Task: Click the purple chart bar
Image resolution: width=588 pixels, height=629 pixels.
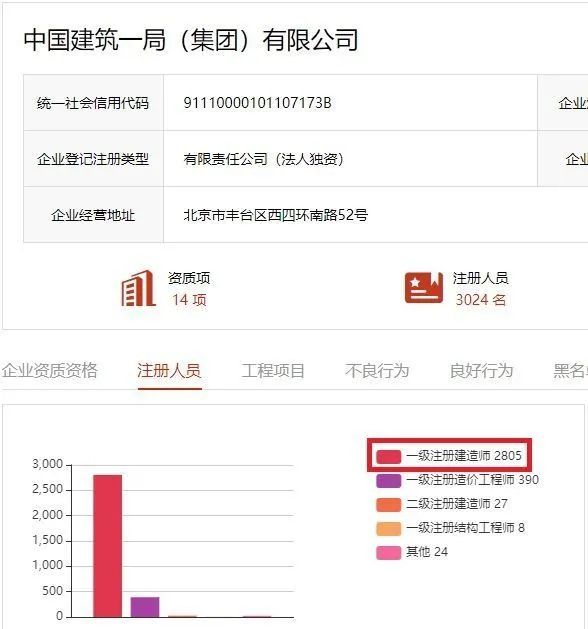Action: [x=145, y=607]
